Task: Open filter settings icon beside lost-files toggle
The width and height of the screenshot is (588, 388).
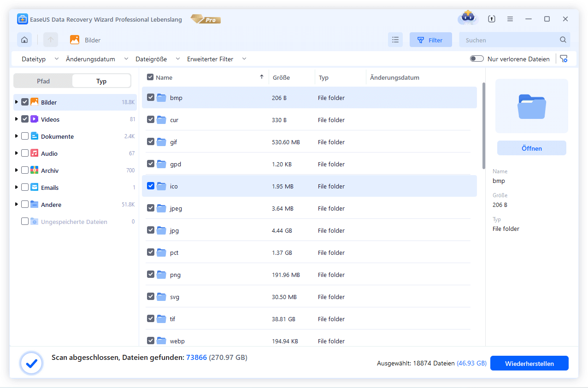Action: [564, 59]
